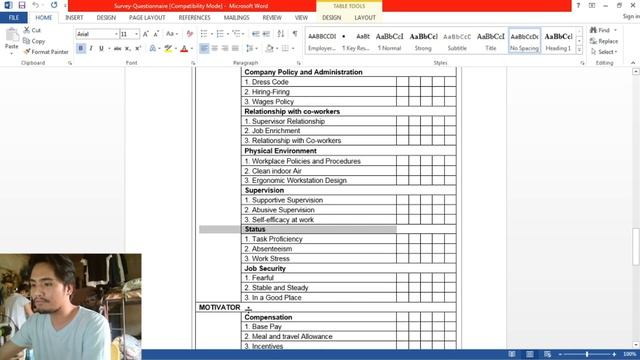The image size is (640, 360).
Task: Toggle Align Left paragraph alignment
Action: tap(204, 49)
